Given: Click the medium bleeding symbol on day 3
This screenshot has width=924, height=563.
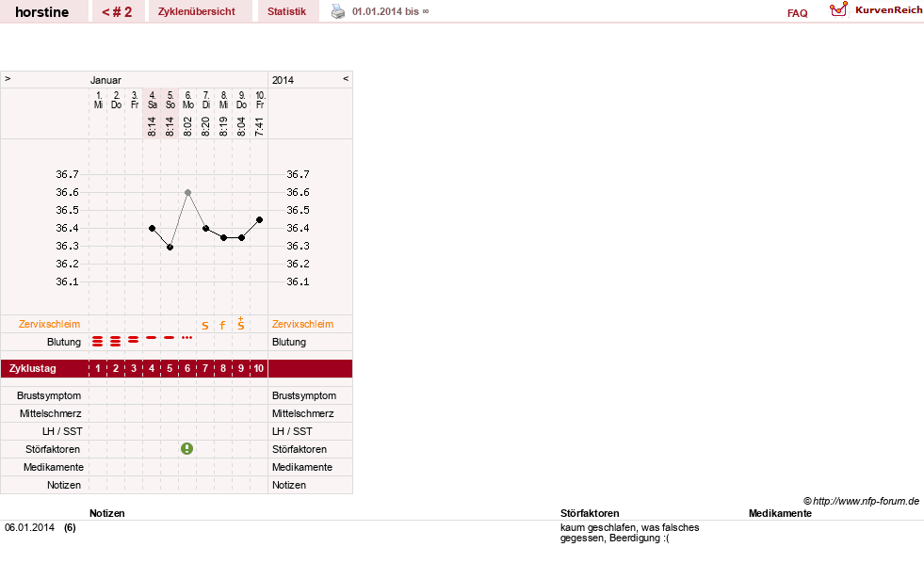Looking at the screenshot, I should 133,340.
